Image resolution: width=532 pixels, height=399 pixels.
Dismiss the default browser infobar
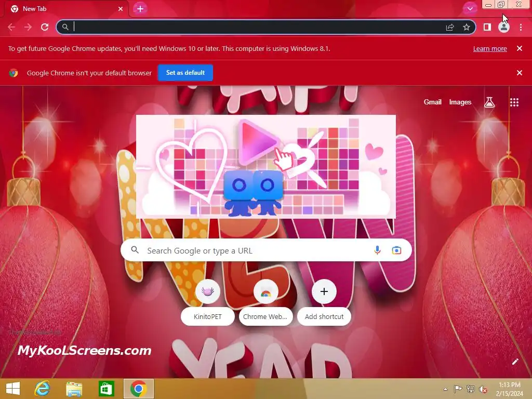coord(519,73)
